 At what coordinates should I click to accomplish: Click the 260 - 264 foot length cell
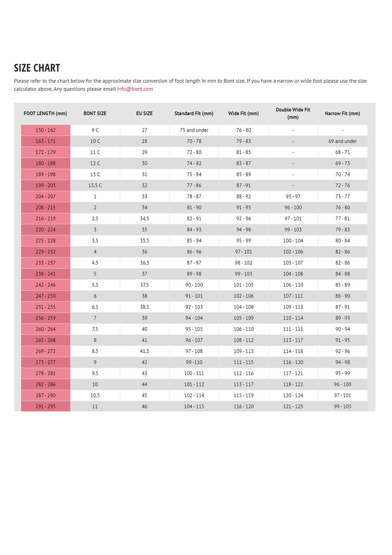pos(46,329)
